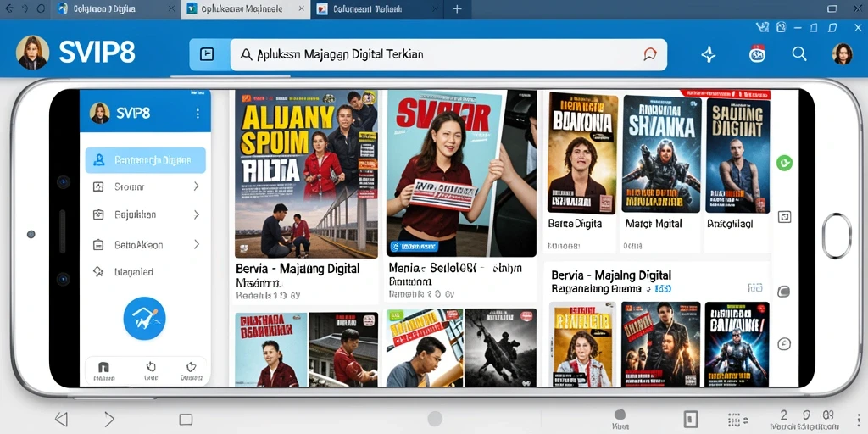Switch to the first browser tab

click(x=114, y=9)
